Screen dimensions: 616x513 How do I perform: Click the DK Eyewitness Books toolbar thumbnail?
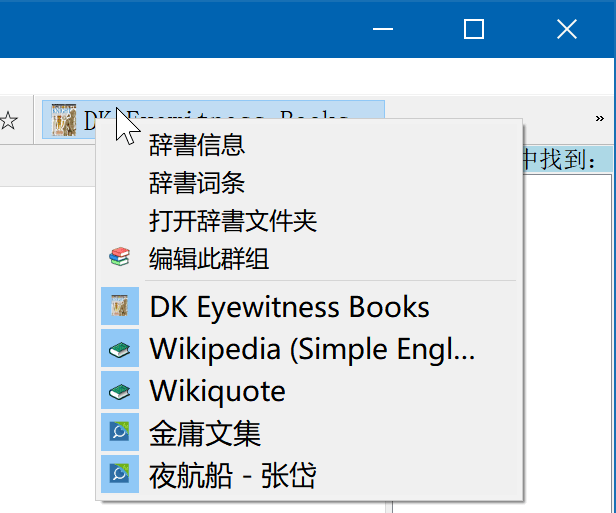click(64, 120)
